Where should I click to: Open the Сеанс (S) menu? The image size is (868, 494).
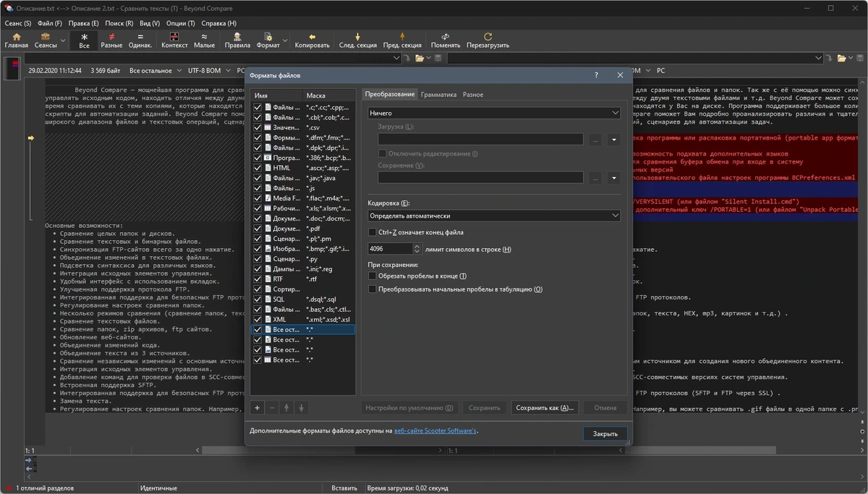[x=17, y=23]
